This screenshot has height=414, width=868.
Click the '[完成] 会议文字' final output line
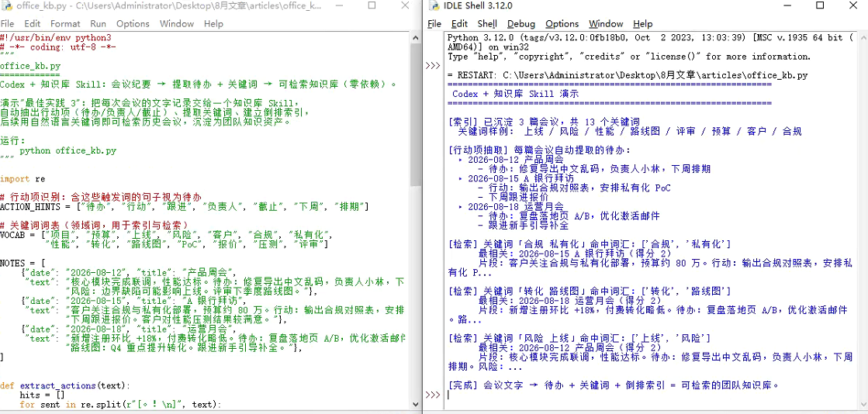[x=613, y=385]
